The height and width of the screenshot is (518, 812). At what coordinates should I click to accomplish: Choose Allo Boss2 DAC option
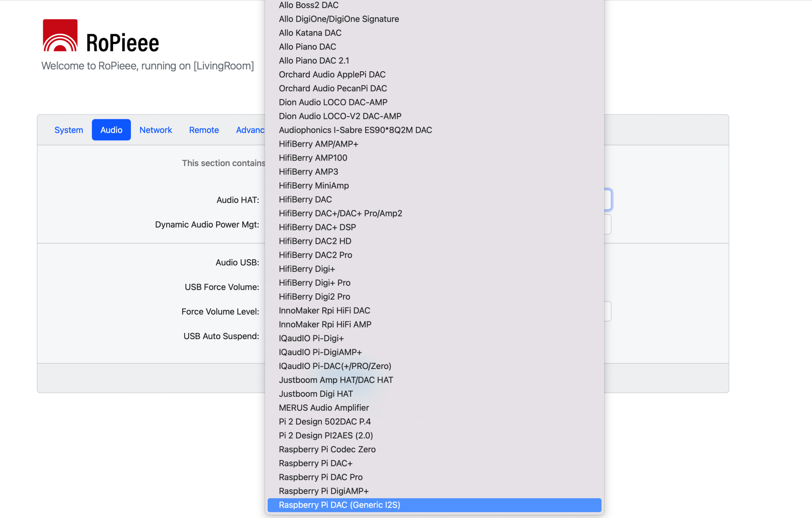tap(435, 5)
